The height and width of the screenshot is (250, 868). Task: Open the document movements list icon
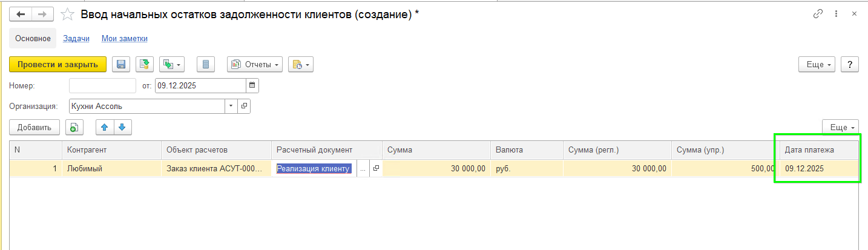pyautogui.click(x=206, y=64)
